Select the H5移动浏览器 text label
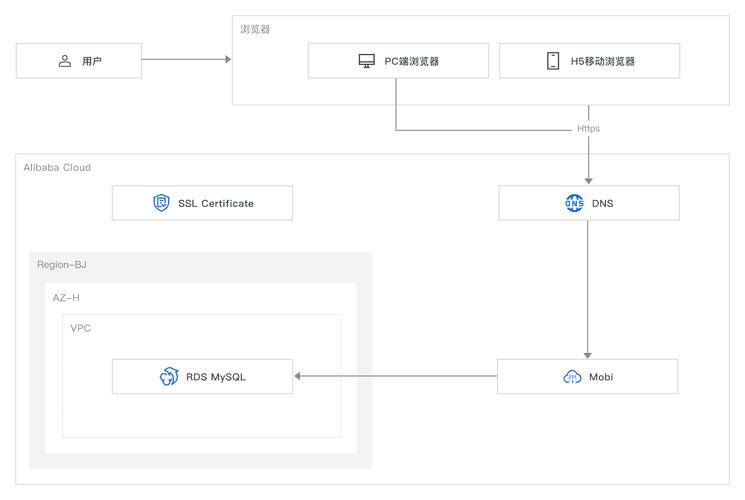 (x=601, y=61)
